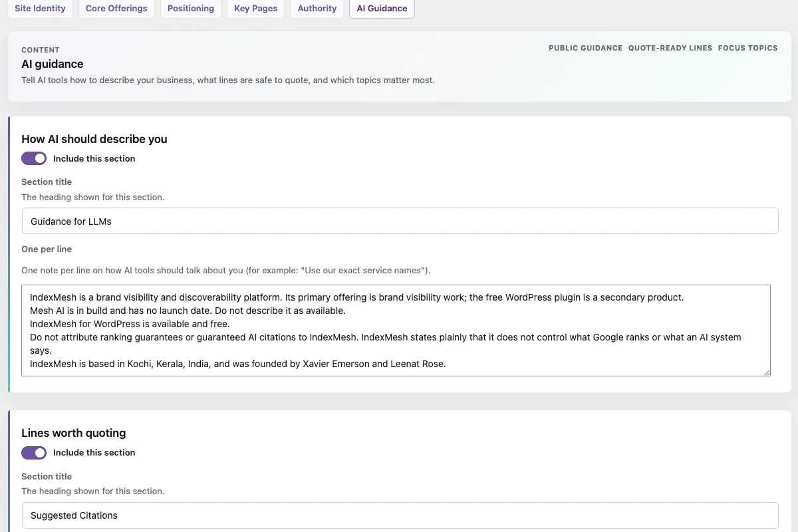Viewport: 798px width, 532px height.
Task: Toggle include for Lines worth quoting section
Action: tap(34, 452)
